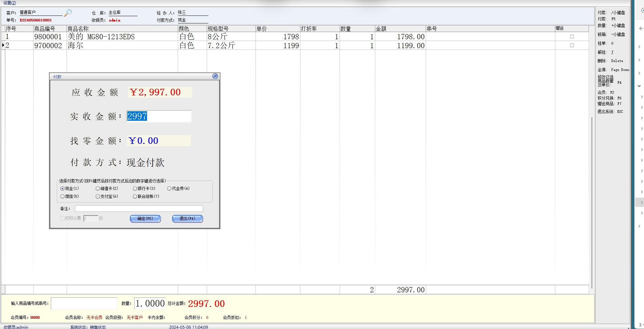Expand the highlighted chevron row in right sidebar
644x329 pixels.
pos(641,202)
